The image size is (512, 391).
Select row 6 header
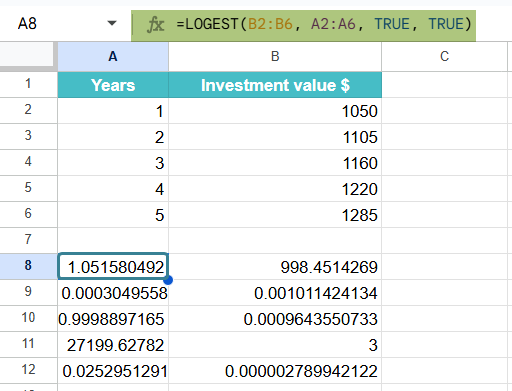[x=28, y=214]
